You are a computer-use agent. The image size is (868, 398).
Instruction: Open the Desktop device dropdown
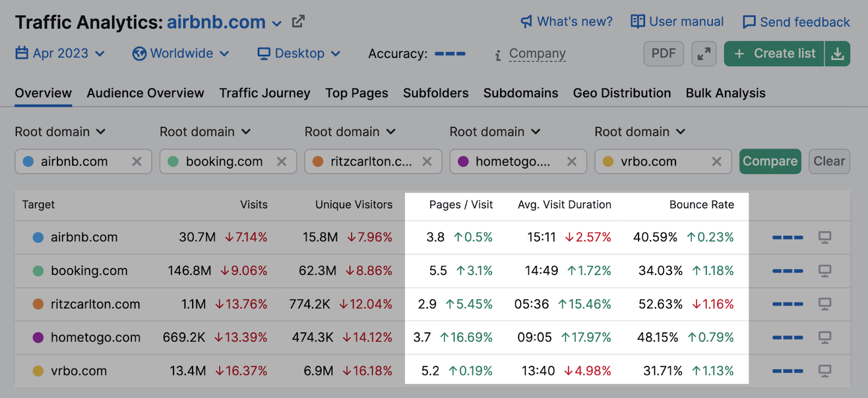coord(299,54)
